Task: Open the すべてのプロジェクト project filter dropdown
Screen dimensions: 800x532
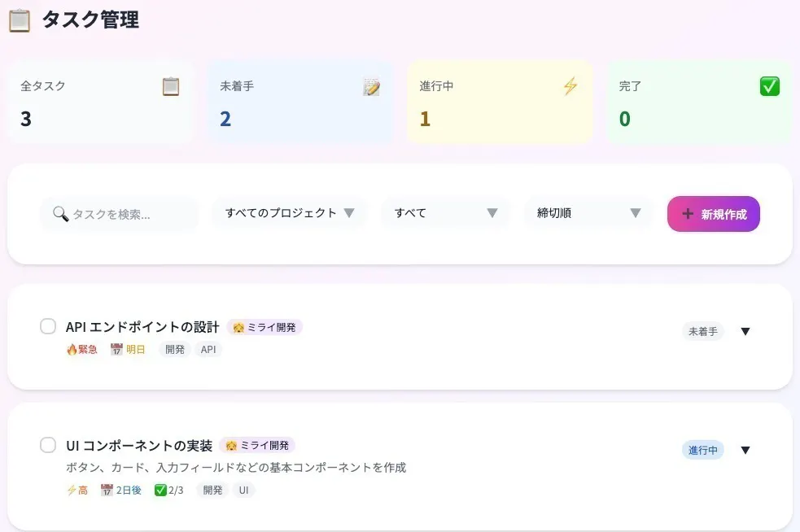Action: click(x=290, y=213)
